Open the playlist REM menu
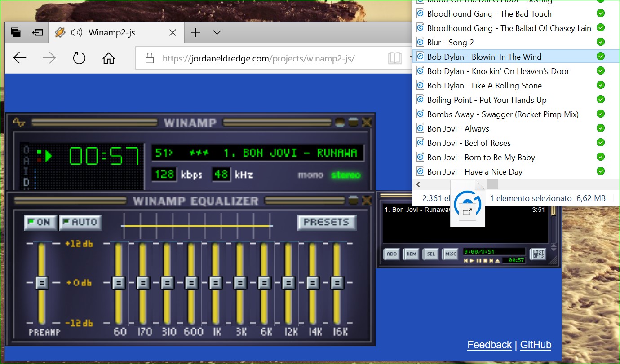Screen dimensions: 620x364 point(411,254)
